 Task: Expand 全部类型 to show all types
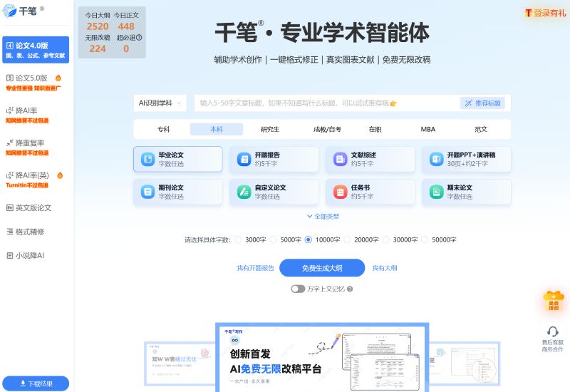(322, 216)
